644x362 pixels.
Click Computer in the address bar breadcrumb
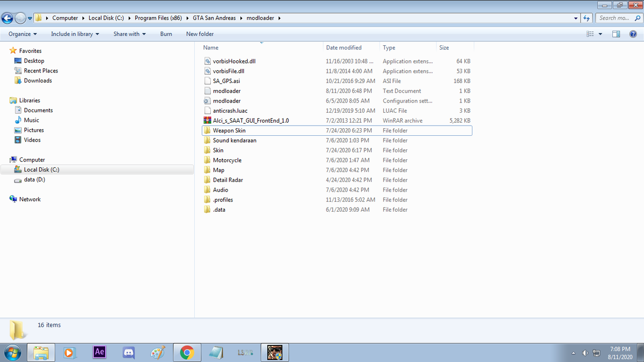pos(65,18)
